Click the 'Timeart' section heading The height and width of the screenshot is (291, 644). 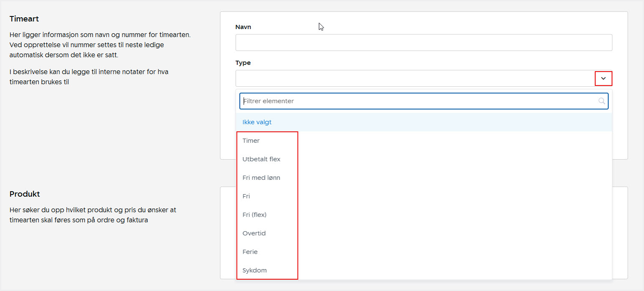coord(24,19)
